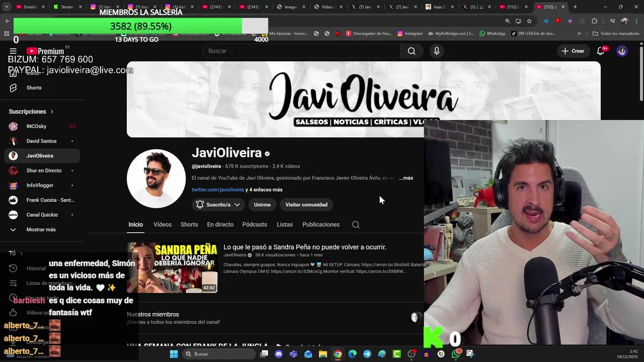Open the account avatar menu
Image resolution: width=644 pixels, height=362 pixels.
(622, 51)
